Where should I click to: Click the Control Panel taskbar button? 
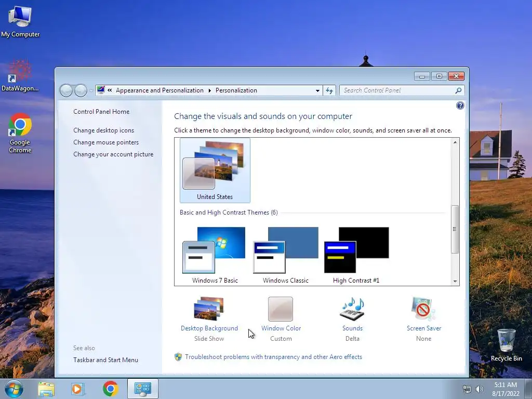(142, 389)
